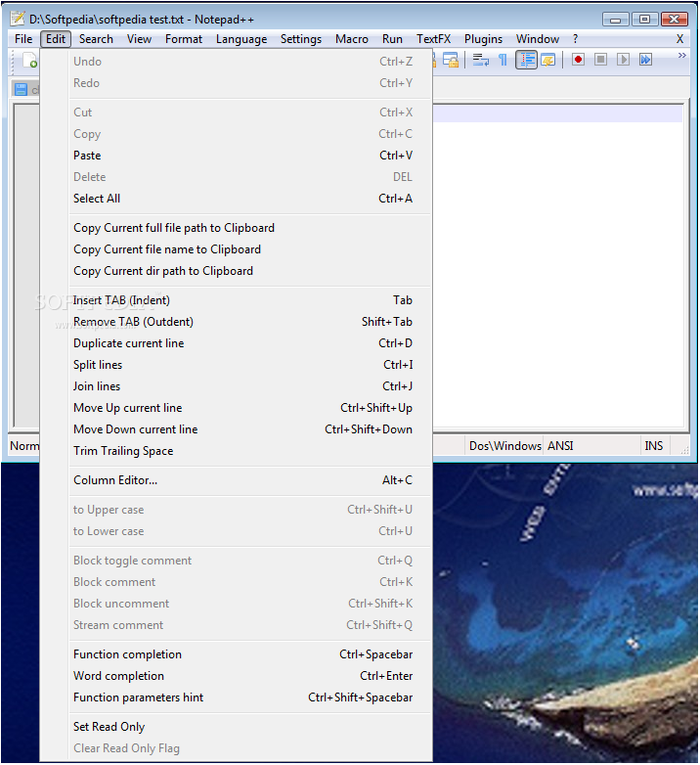Open the TextFX menu
The image size is (700, 765).
click(x=433, y=39)
